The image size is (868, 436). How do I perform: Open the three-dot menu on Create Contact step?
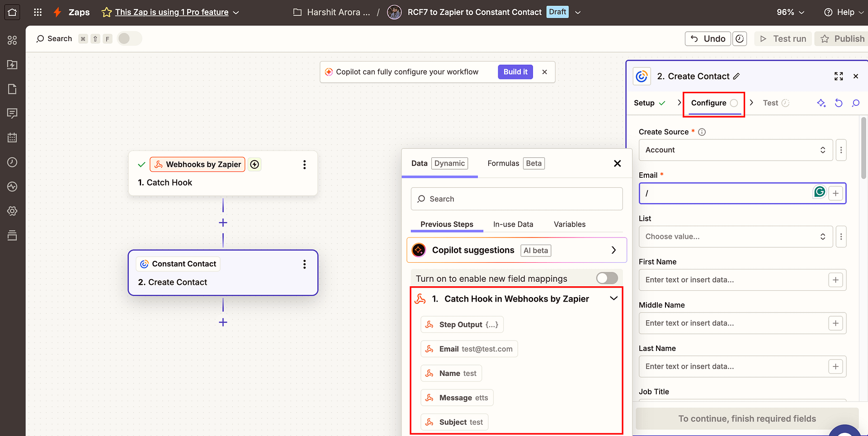click(x=305, y=264)
